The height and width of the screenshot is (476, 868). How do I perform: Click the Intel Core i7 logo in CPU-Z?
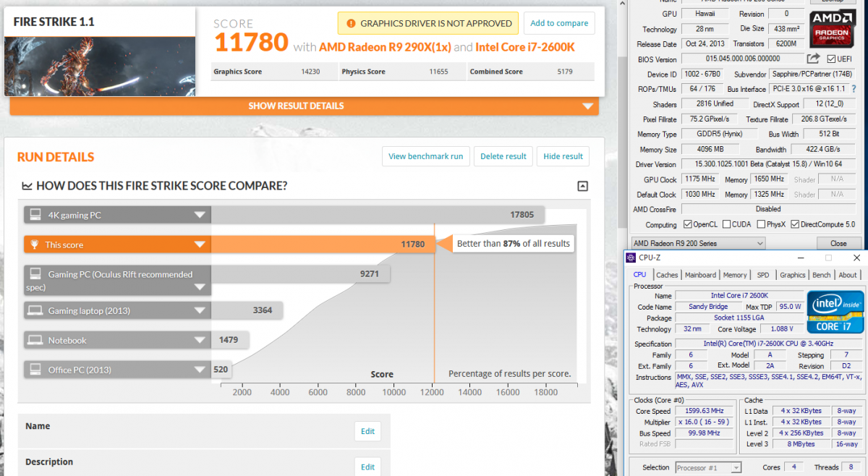835,312
